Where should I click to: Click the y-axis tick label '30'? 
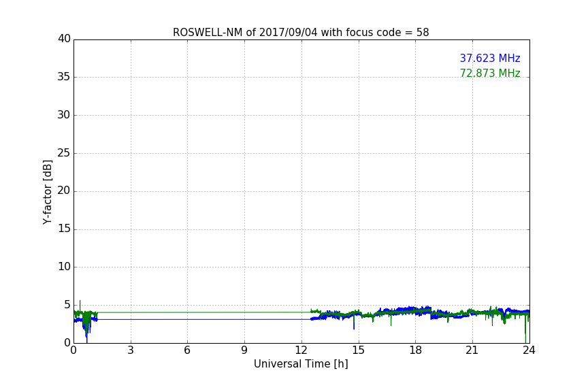[64, 115]
